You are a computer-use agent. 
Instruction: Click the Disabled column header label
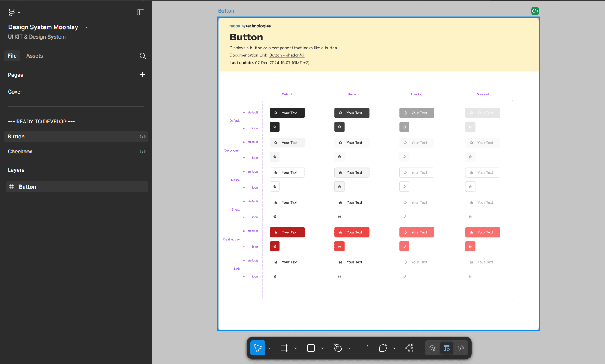(x=483, y=94)
